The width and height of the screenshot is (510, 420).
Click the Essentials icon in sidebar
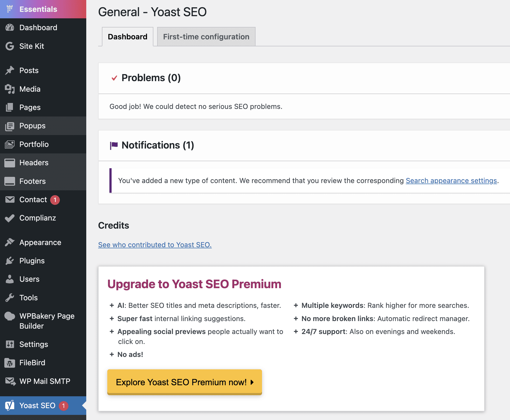10,9
